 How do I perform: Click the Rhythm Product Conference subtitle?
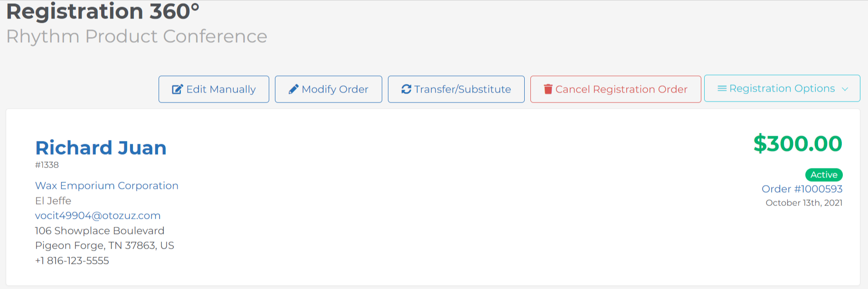tap(137, 37)
